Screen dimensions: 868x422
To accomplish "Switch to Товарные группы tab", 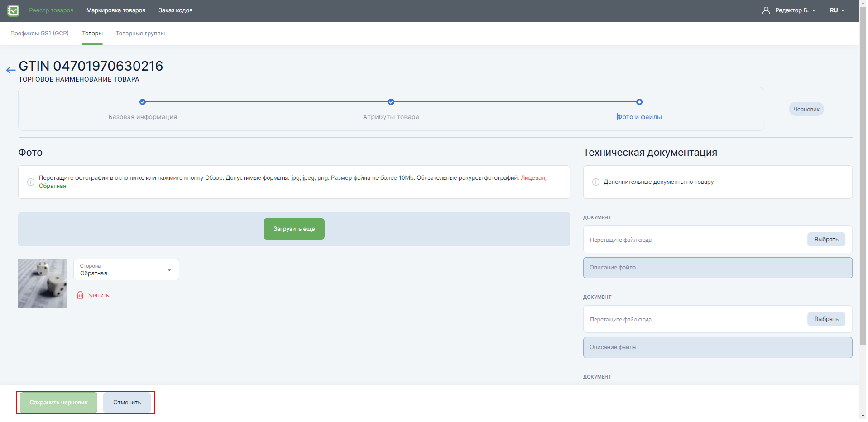I will coord(140,34).
